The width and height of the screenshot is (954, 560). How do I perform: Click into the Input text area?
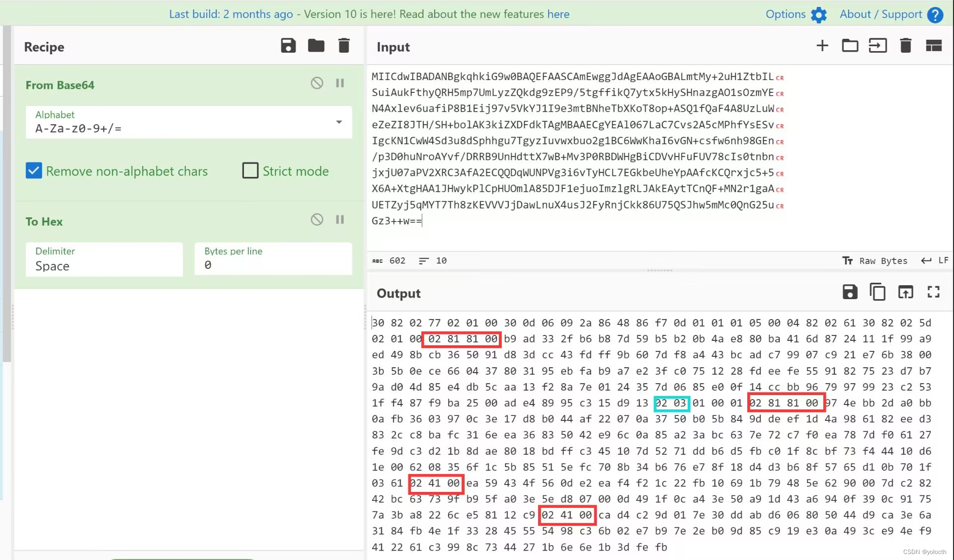tap(660, 158)
